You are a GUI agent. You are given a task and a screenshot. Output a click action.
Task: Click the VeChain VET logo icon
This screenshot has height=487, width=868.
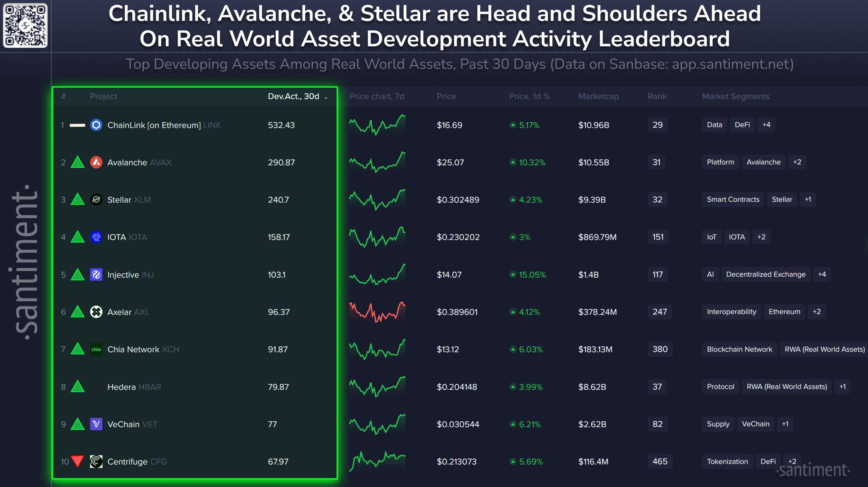coord(96,424)
